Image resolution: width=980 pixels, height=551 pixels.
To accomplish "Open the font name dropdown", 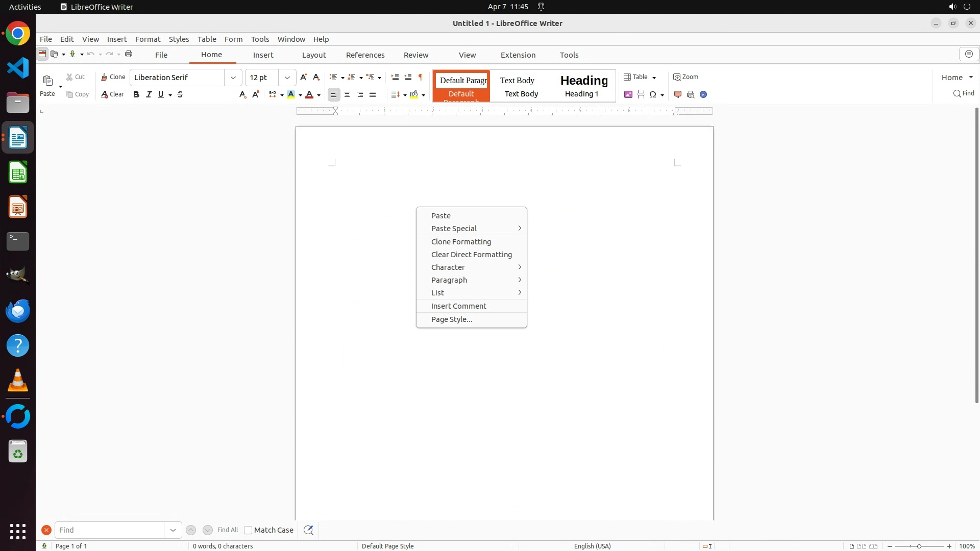I will click(x=233, y=78).
